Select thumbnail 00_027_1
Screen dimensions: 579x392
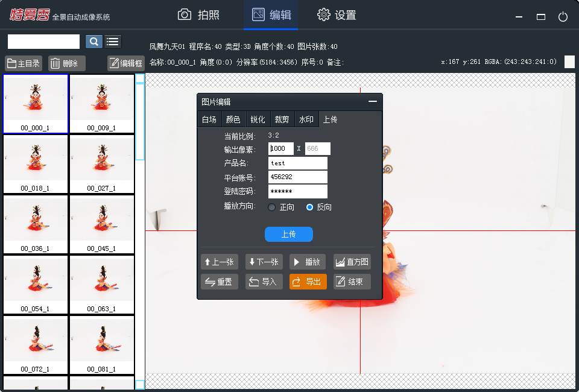pos(102,164)
